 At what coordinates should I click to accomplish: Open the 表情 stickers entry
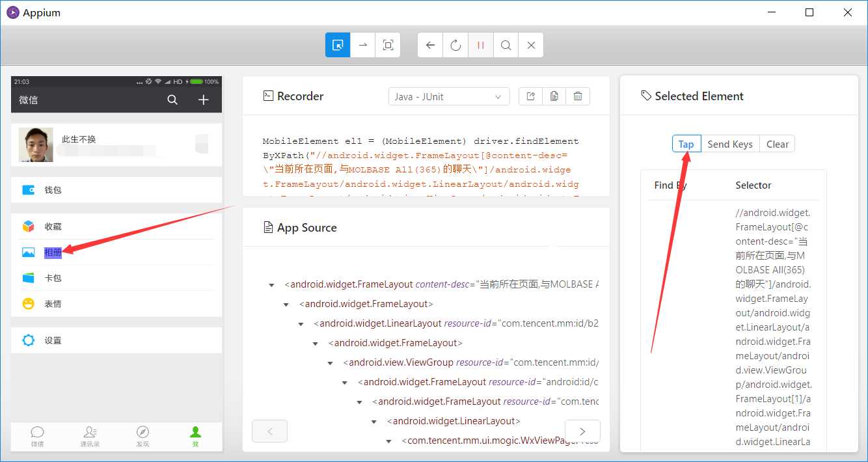116,304
